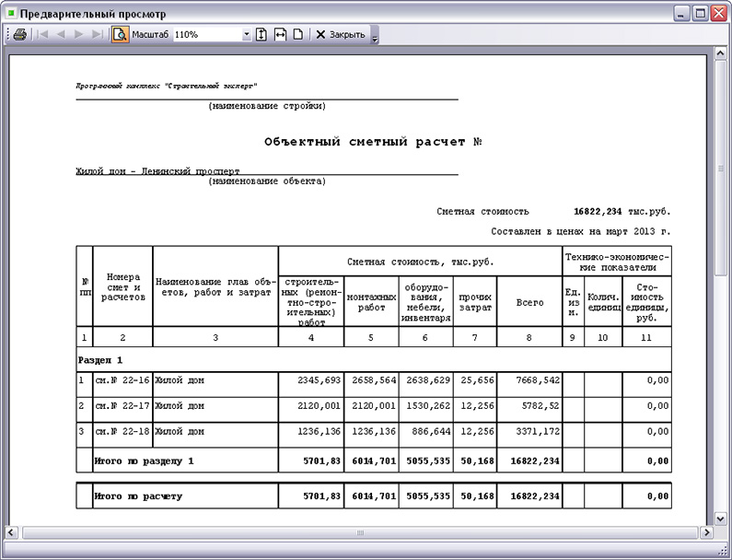Click the printer icon to print the report

click(x=19, y=35)
